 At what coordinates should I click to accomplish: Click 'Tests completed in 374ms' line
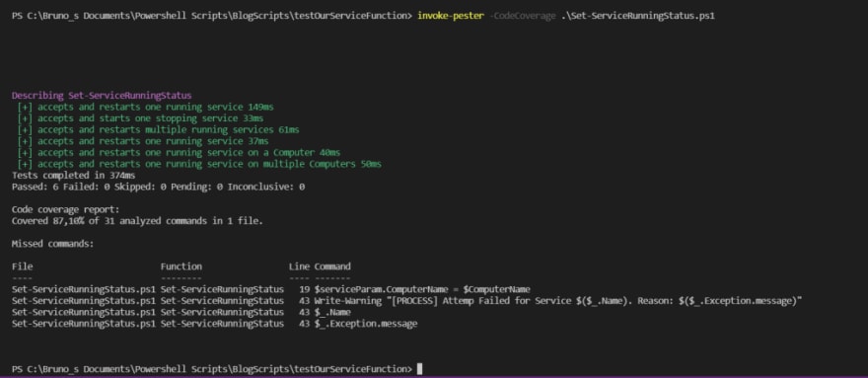coord(74,175)
